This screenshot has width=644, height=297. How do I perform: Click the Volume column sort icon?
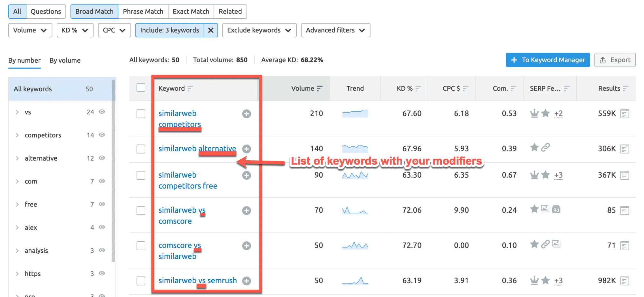(x=320, y=88)
